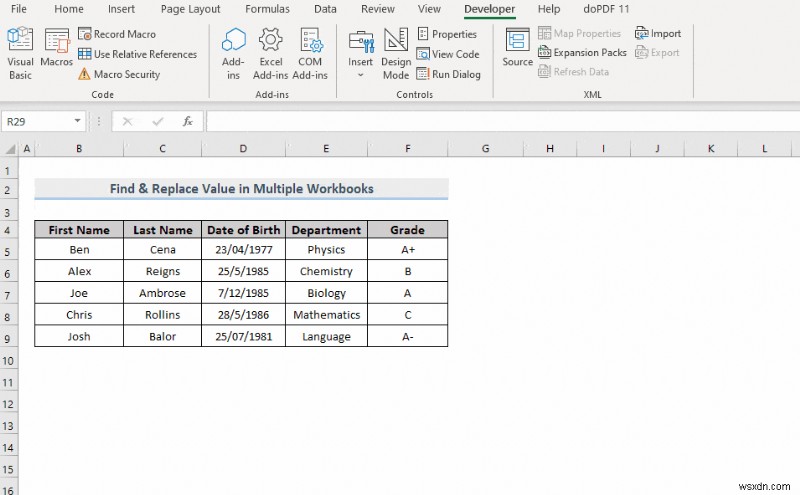This screenshot has height=495, width=800.
Task: Open the Visual Basic editor
Action: tap(20, 54)
